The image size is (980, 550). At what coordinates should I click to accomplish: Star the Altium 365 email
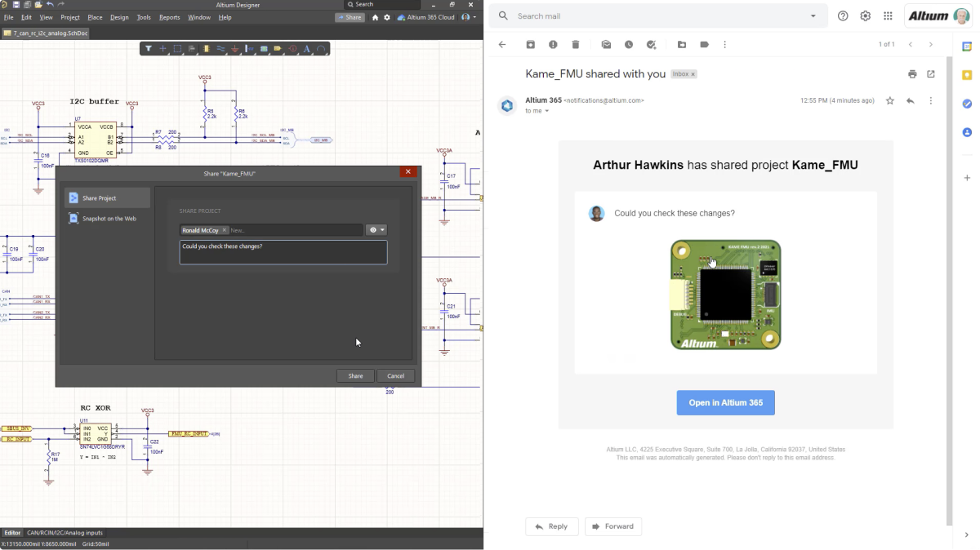[890, 101]
